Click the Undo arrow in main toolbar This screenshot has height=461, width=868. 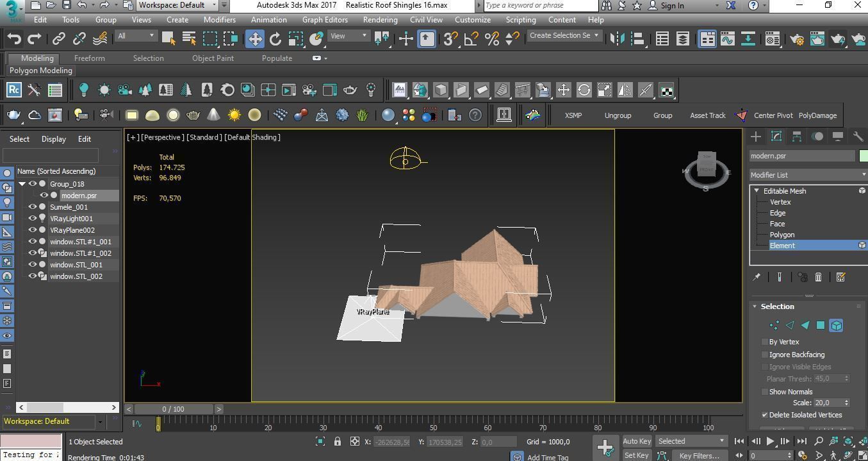pos(14,39)
